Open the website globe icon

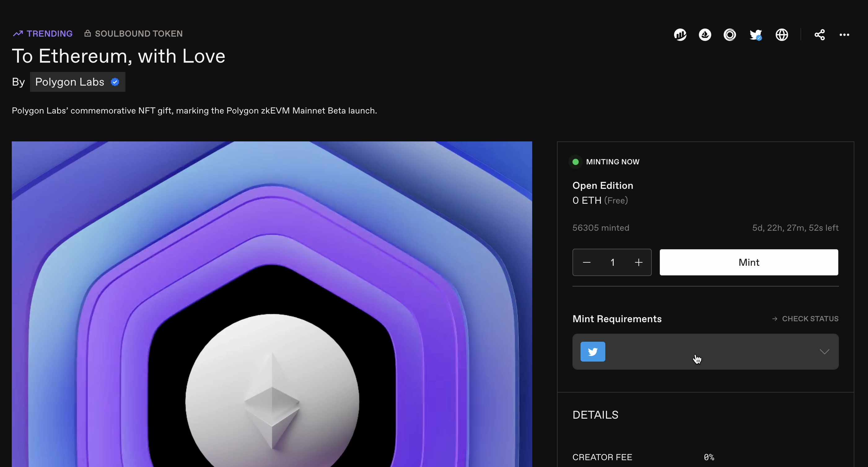tap(782, 35)
